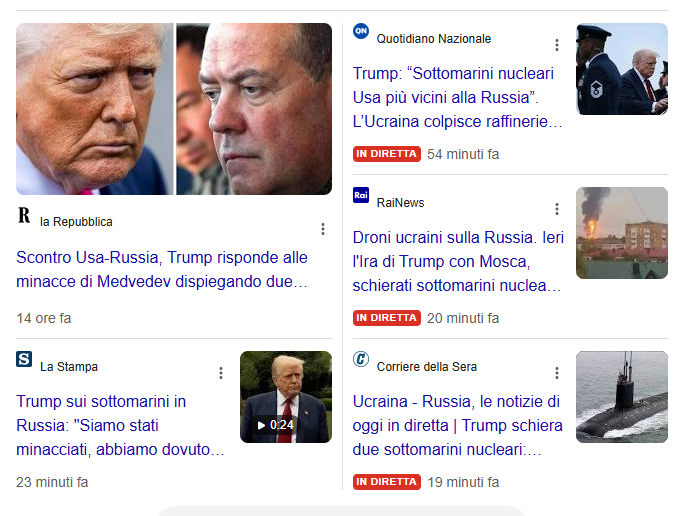Open headline Droni ucraini sulla Russia

coord(458,261)
